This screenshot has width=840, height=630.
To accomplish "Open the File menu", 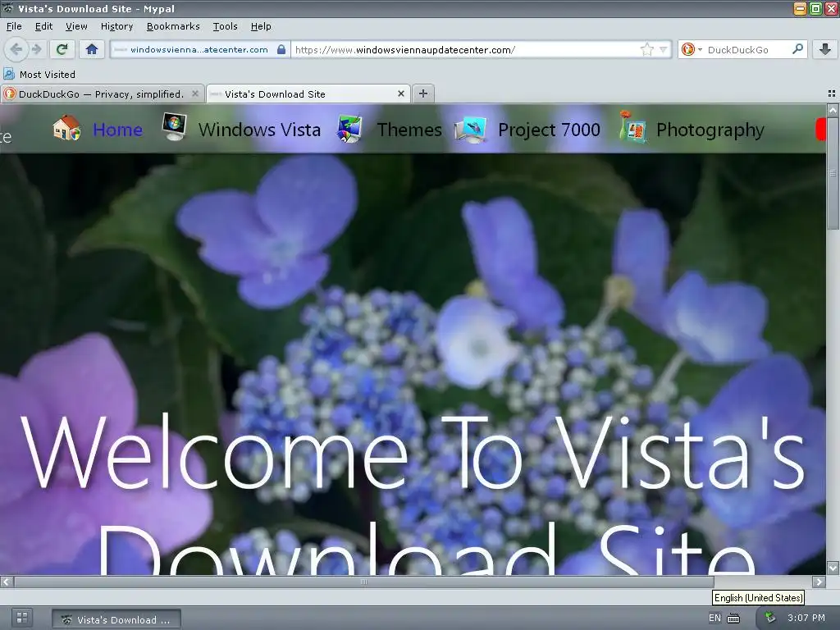I will pos(15,26).
